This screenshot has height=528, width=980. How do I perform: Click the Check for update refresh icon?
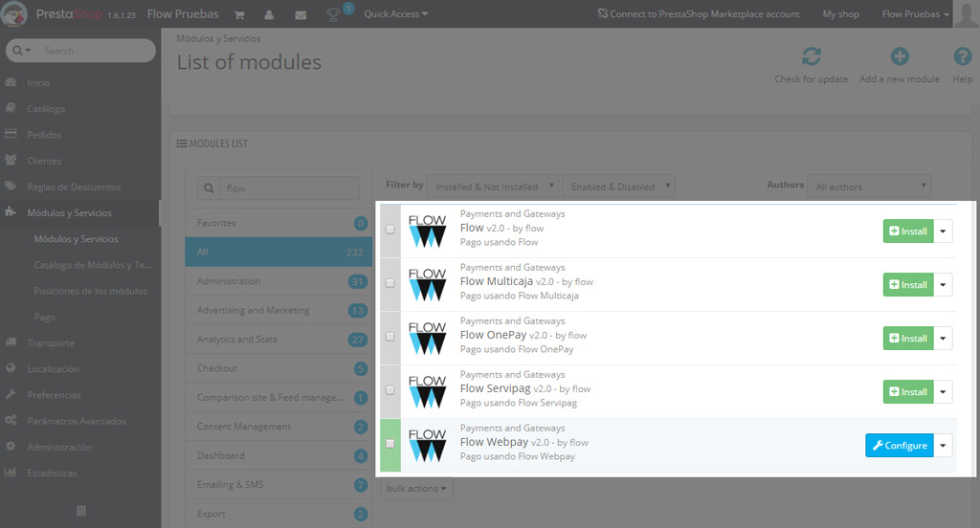click(812, 56)
